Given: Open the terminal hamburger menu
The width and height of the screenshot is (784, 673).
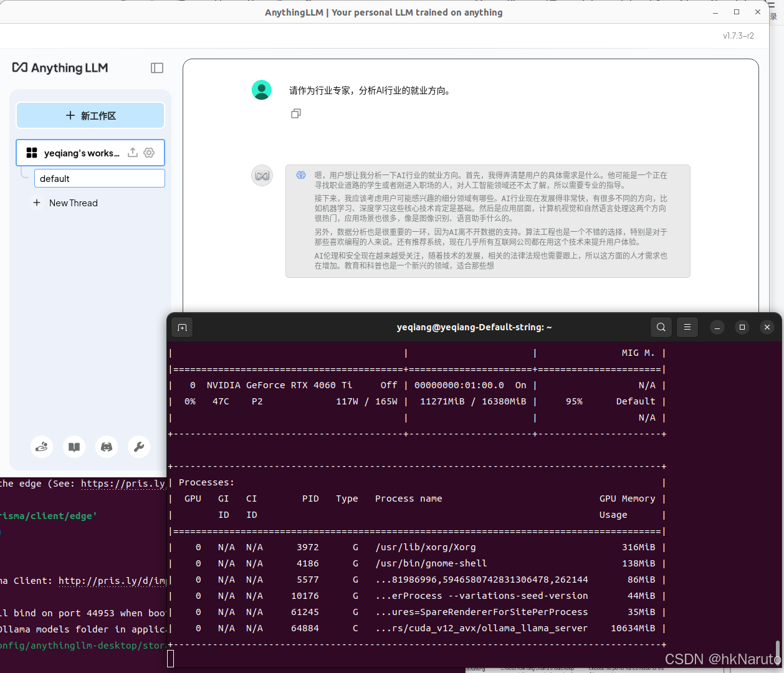Looking at the screenshot, I should coord(687,327).
